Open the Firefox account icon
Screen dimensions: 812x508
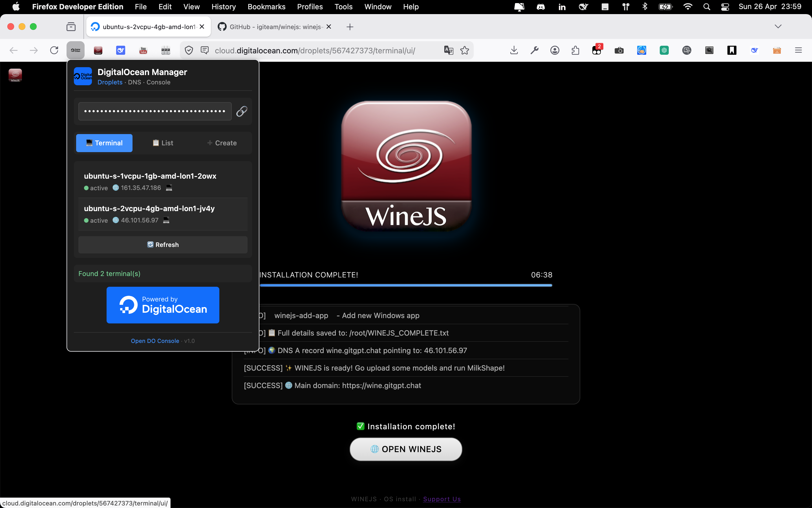pyautogui.click(x=555, y=51)
